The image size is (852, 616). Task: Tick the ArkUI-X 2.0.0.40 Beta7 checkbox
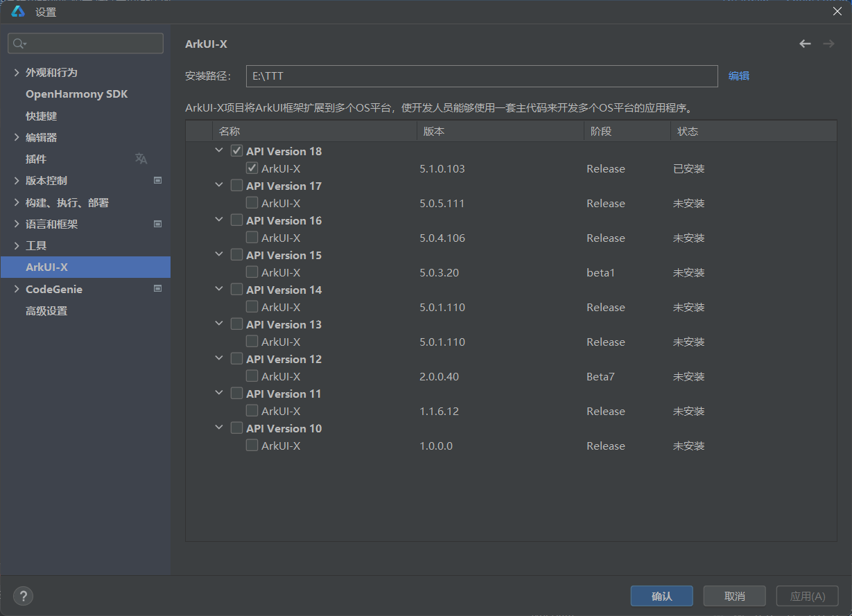252,376
